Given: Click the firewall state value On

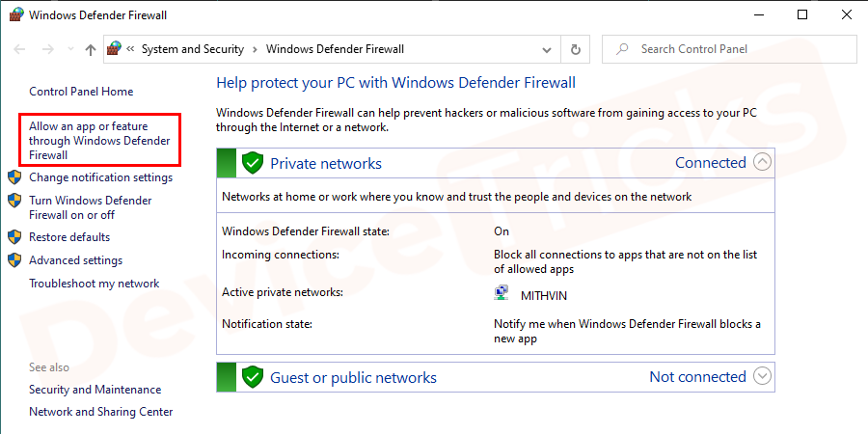Looking at the screenshot, I should [502, 231].
